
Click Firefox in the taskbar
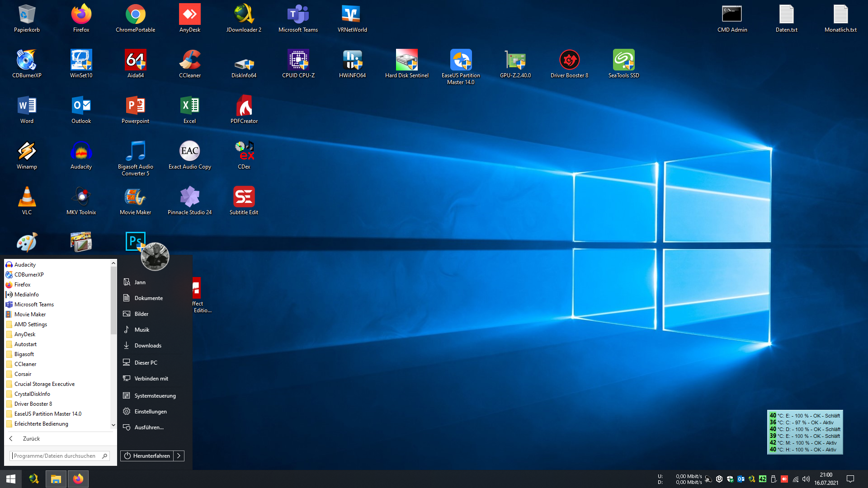(x=78, y=479)
